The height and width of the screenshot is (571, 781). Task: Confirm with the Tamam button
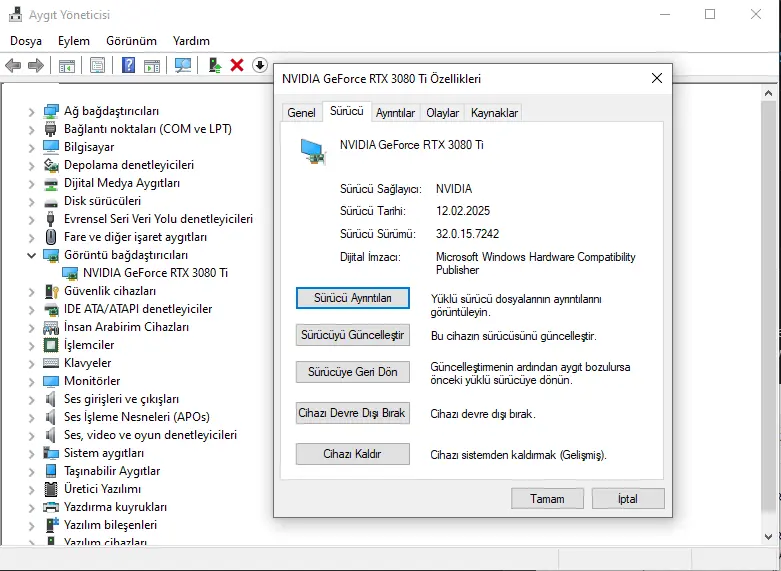[547, 499]
